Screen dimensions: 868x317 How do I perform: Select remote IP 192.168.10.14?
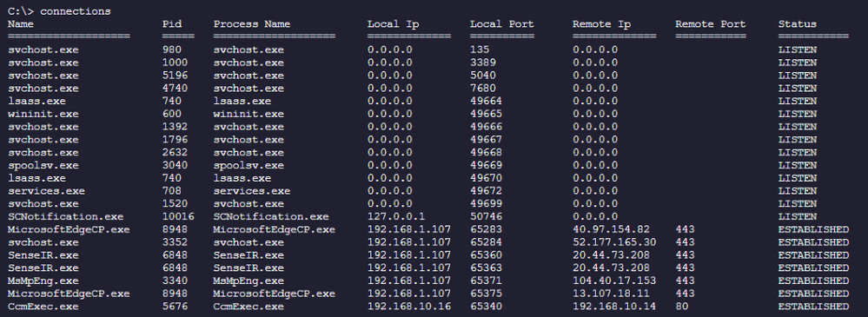pyautogui.click(x=614, y=307)
